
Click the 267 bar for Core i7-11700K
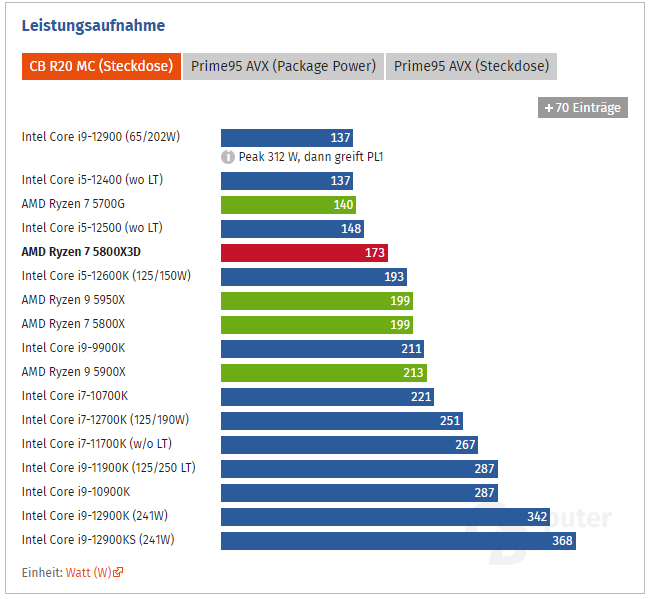click(350, 445)
